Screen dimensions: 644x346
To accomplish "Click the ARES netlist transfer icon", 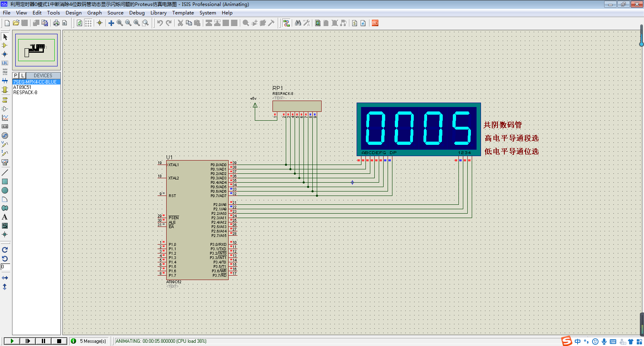I will click(x=375, y=23).
